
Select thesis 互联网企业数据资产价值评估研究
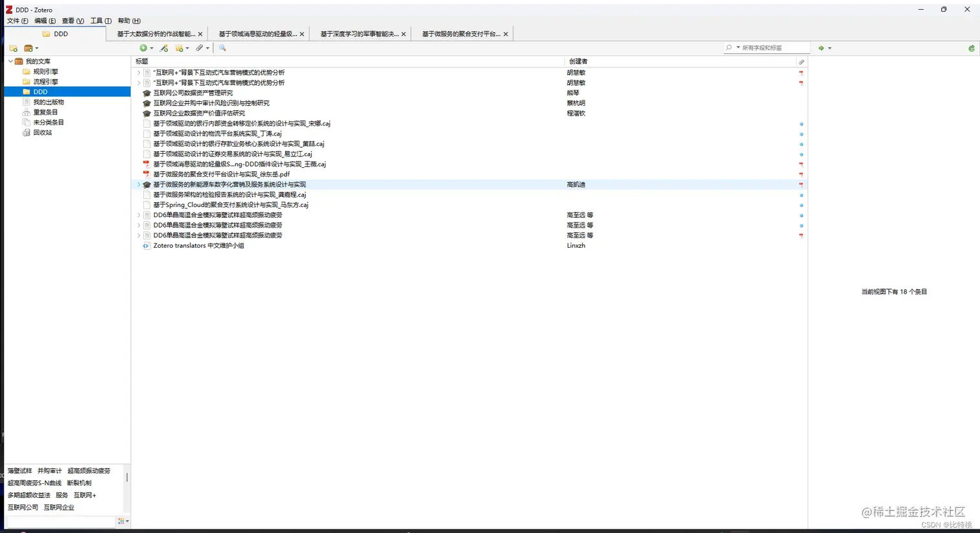[x=199, y=113]
